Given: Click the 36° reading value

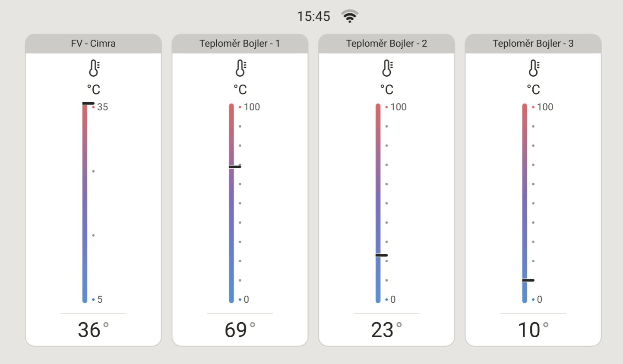Looking at the screenshot, I should click(93, 330).
